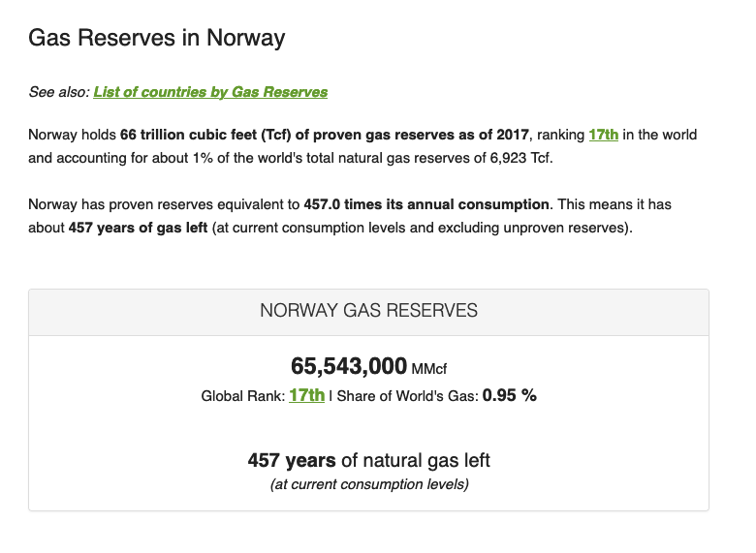Click the Gas Reserves in Norway heading

(157, 38)
